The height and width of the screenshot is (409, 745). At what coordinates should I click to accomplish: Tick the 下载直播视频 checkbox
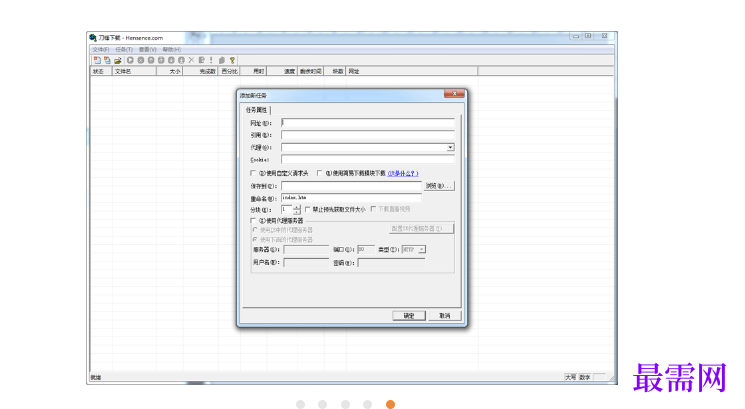tap(373, 209)
